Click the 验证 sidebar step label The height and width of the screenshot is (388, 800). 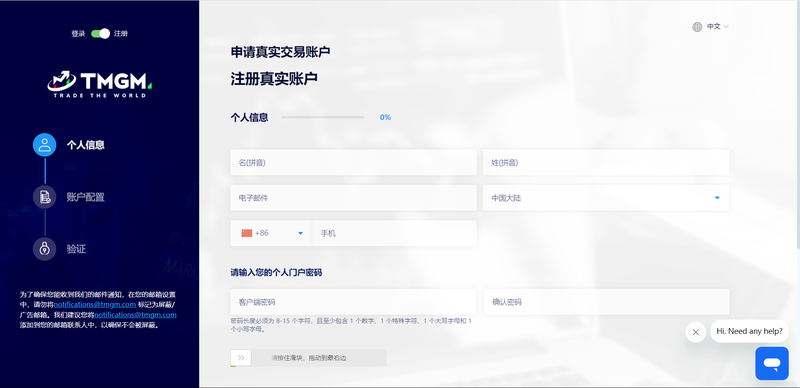point(77,249)
